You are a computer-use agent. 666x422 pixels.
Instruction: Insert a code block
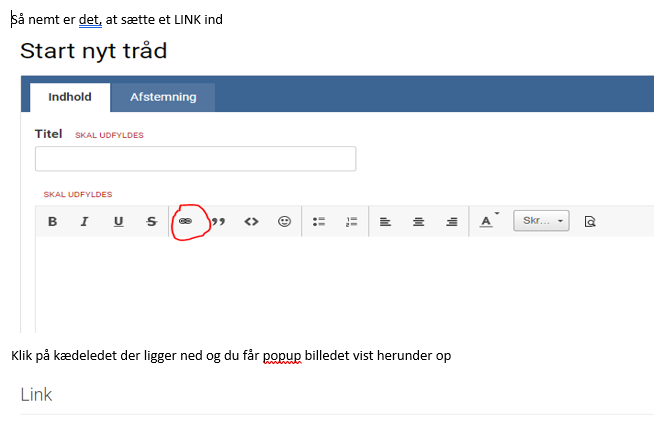251,222
